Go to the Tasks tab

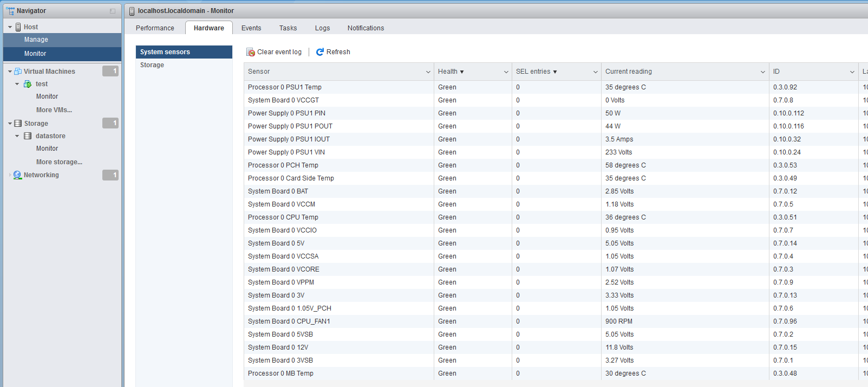pos(288,28)
